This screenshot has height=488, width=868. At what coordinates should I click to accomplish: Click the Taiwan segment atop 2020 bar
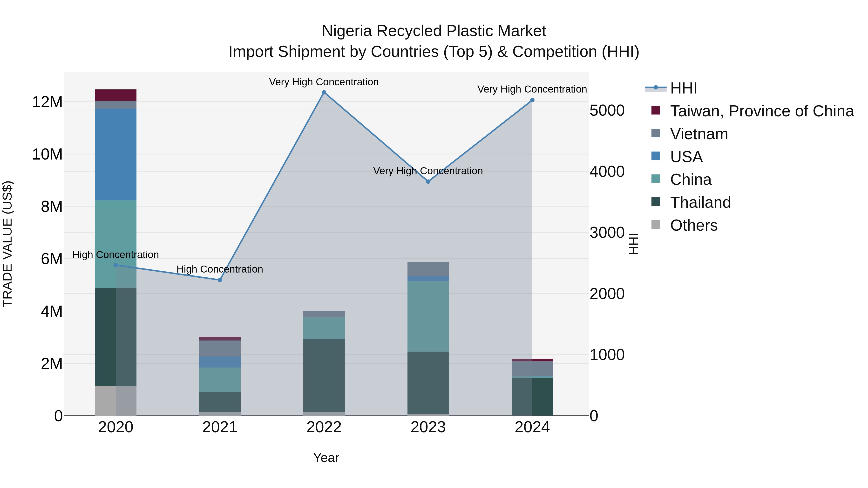click(116, 95)
